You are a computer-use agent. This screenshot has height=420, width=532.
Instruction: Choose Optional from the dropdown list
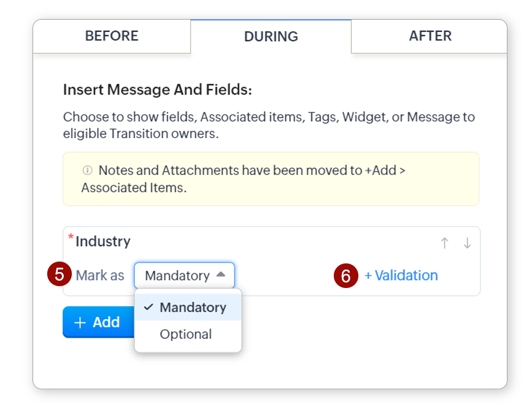click(185, 334)
